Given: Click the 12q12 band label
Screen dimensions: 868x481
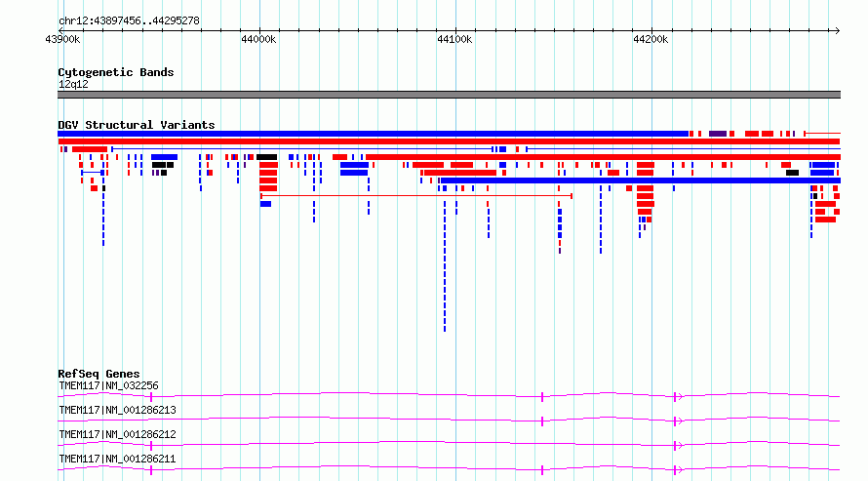Looking at the screenshot, I should [73, 85].
